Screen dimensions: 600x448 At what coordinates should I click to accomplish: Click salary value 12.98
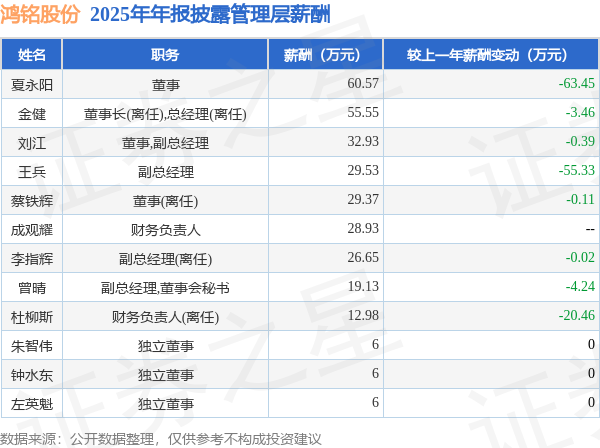tap(363, 315)
